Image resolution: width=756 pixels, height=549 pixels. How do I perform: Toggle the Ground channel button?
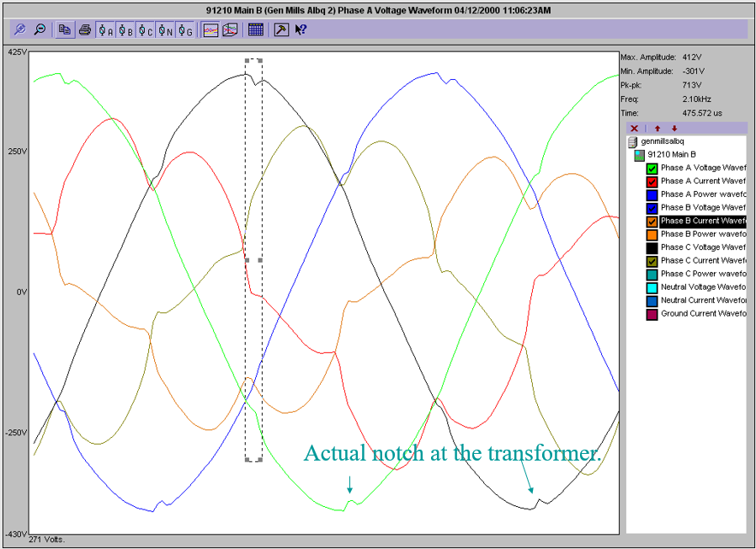tap(185, 29)
